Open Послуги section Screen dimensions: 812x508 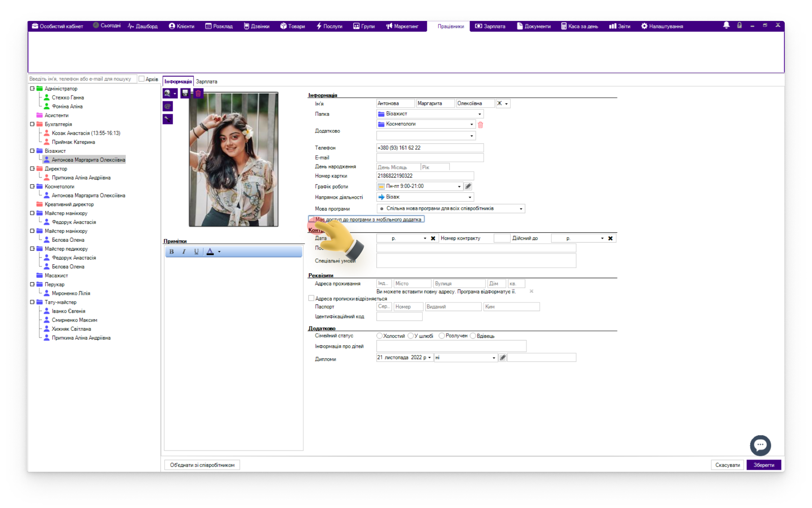[329, 26]
